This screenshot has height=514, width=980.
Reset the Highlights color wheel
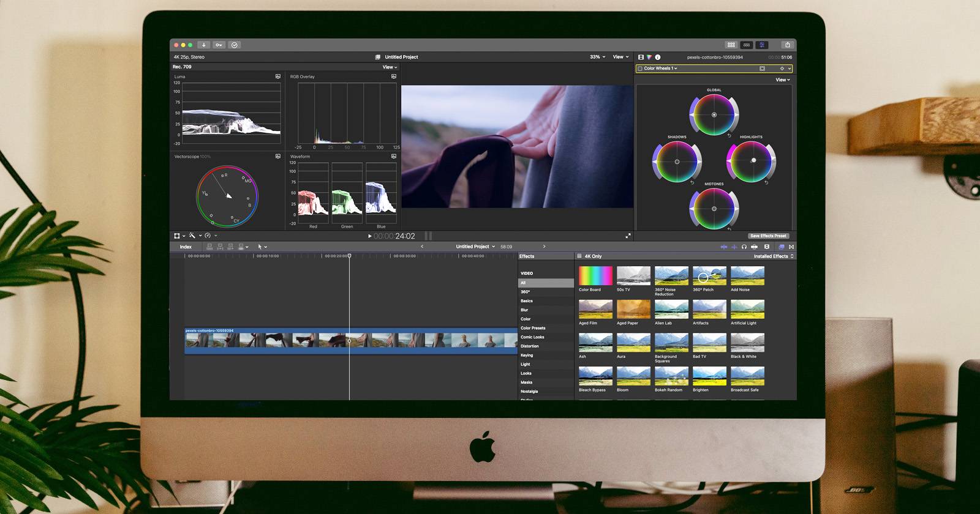tap(766, 182)
